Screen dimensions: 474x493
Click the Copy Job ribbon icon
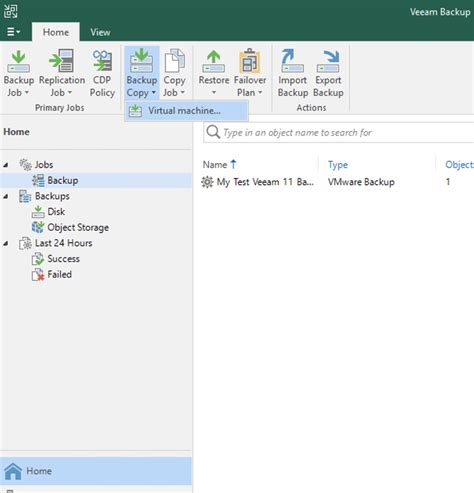[174, 61]
